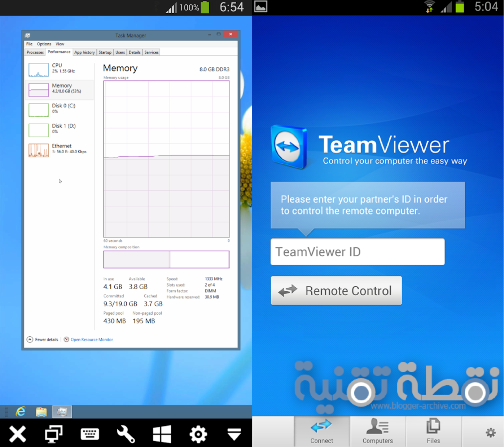This screenshot has height=447, width=504.
Task: Select Disk 0 (C:) in the sidebar
Action: click(60, 110)
